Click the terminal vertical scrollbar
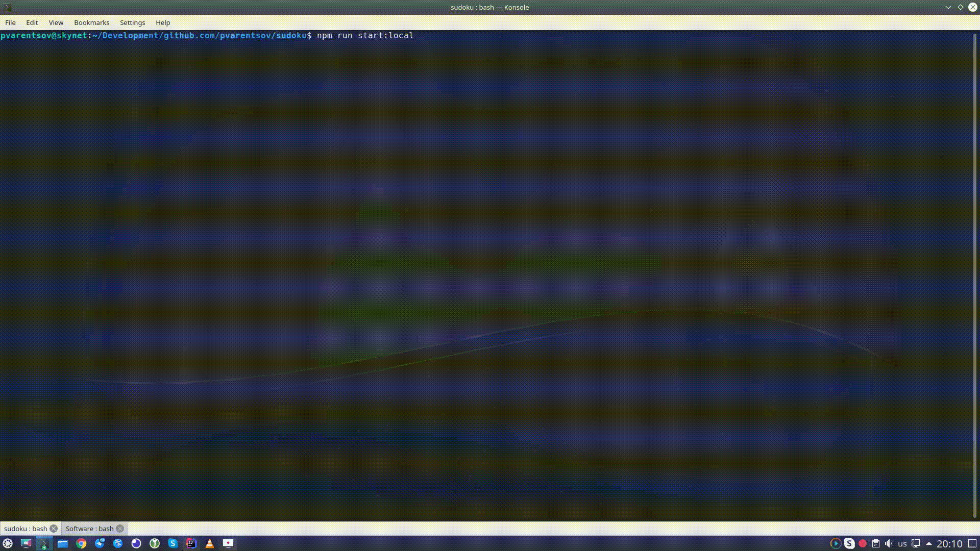 point(974,275)
